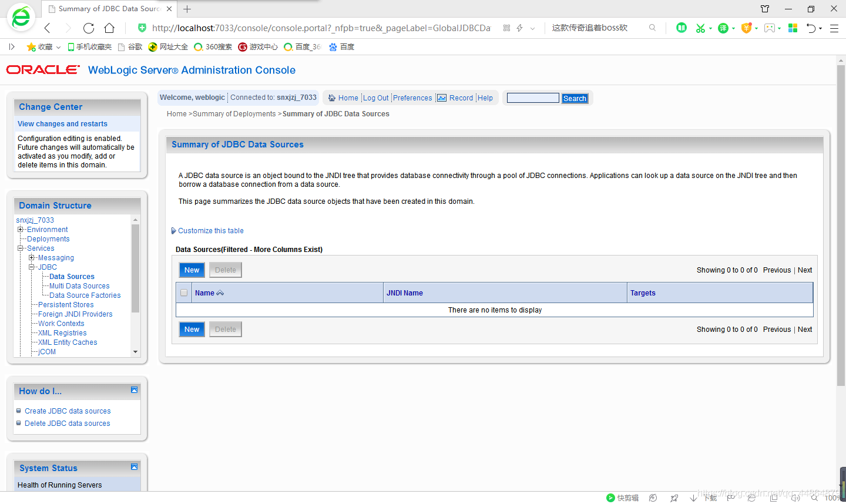Click the orange shield wallet icon

[746, 28]
